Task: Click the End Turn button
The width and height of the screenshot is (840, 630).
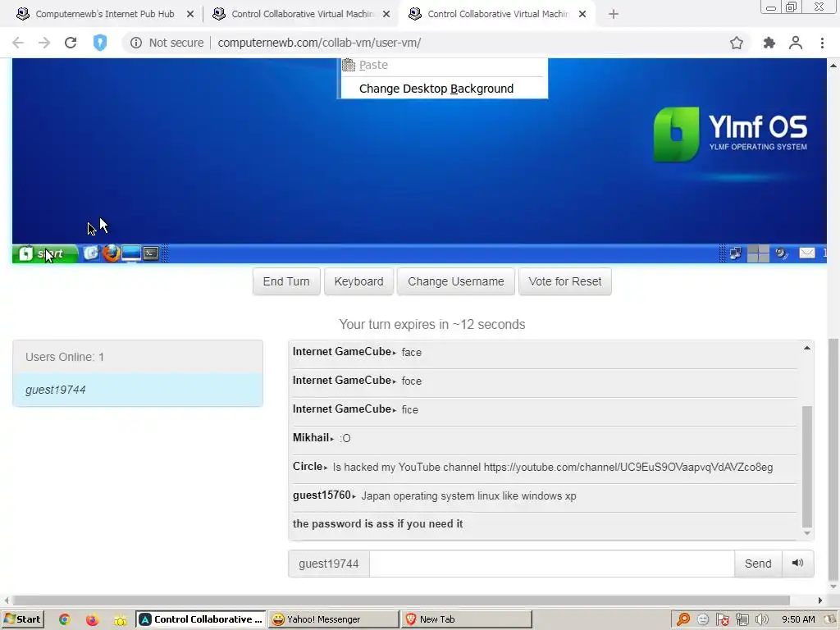Action: [x=286, y=282]
